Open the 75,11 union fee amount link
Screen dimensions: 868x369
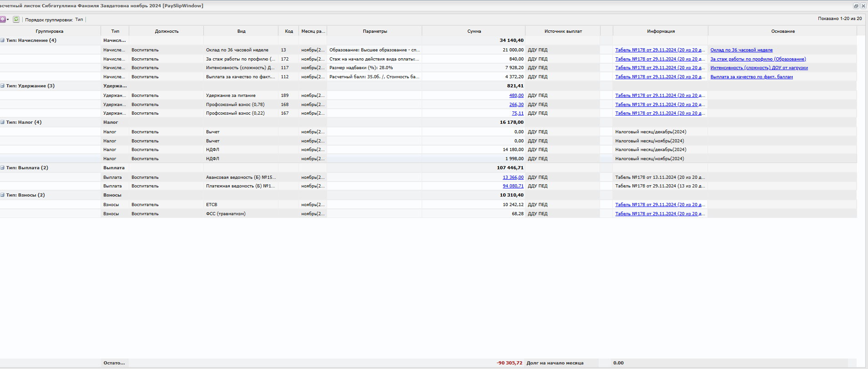click(518, 113)
